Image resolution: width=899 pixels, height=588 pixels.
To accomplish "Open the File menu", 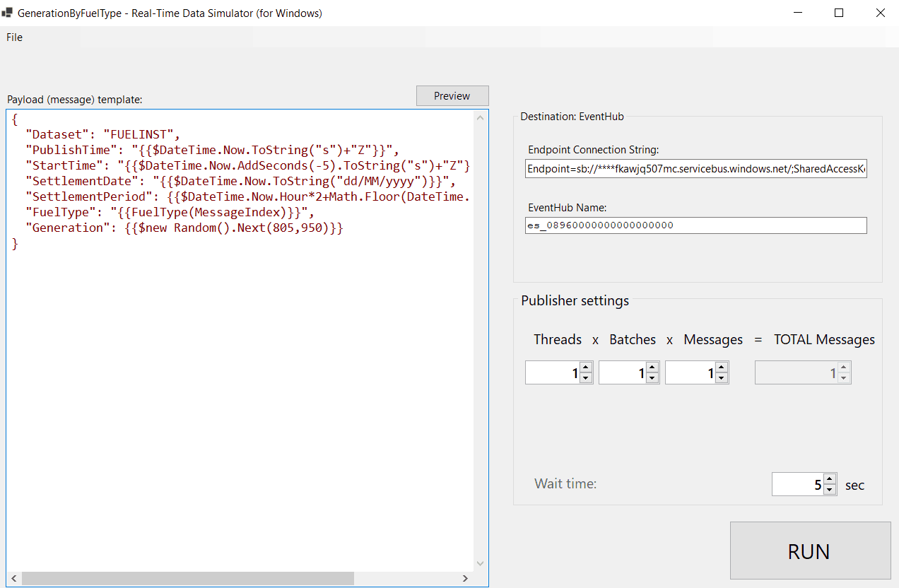I will click(14, 37).
